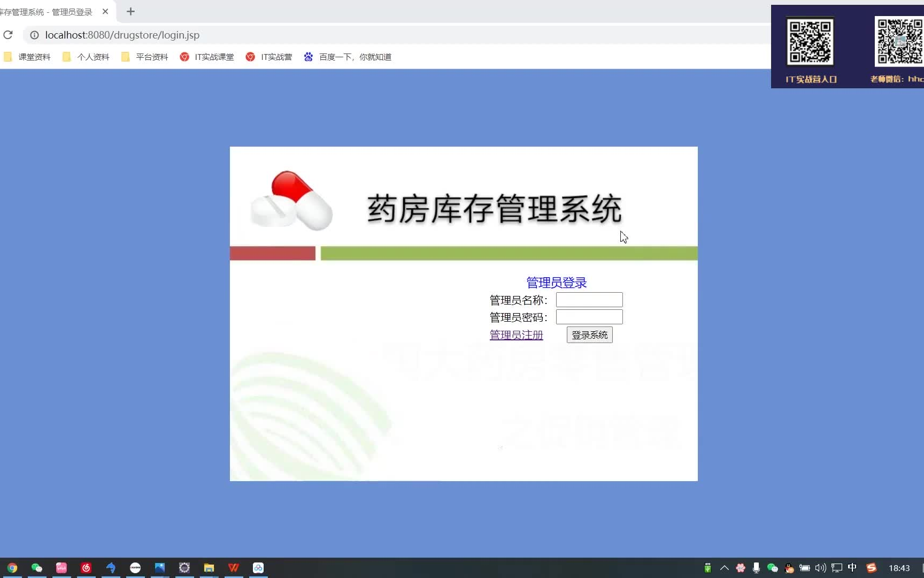924x578 pixels.
Task: Launch WeChat from the taskbar
Action: coord(36,567)
